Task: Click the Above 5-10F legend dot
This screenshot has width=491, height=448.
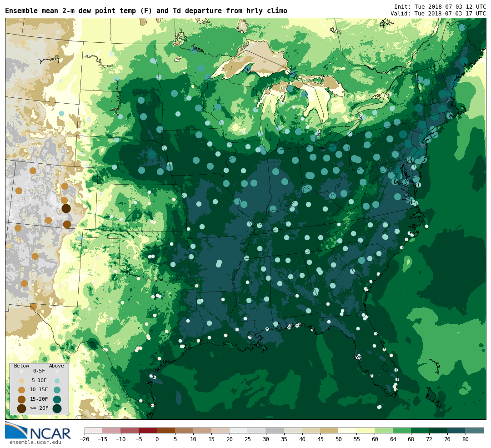Action: 57,381
